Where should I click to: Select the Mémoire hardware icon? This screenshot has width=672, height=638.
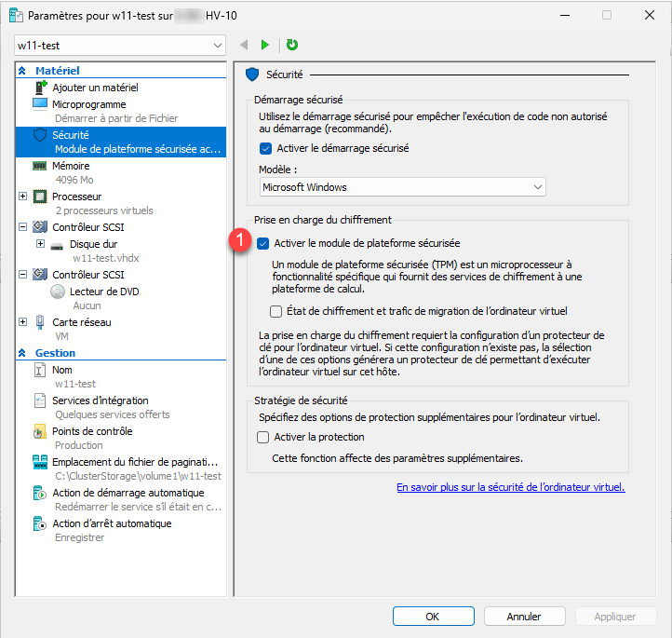point(40,166)
